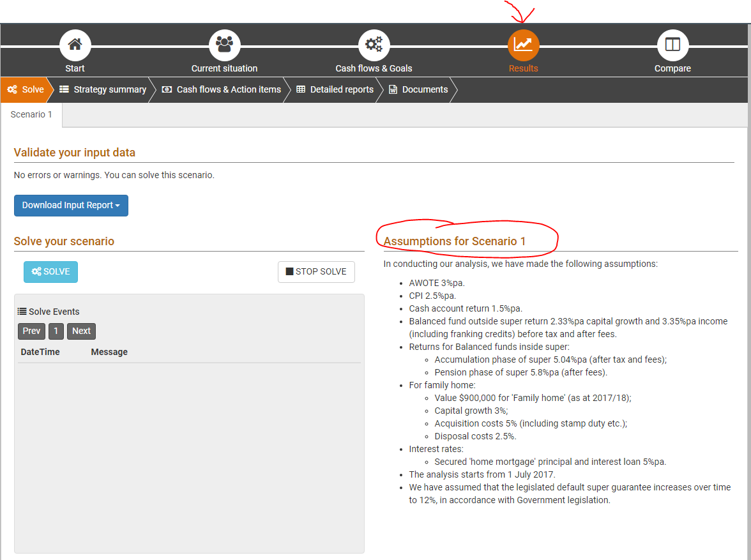Image resolution: width=751 pixels, height=560 pixels.
Task: Click the Results chart icon
Action: point(524,45)
